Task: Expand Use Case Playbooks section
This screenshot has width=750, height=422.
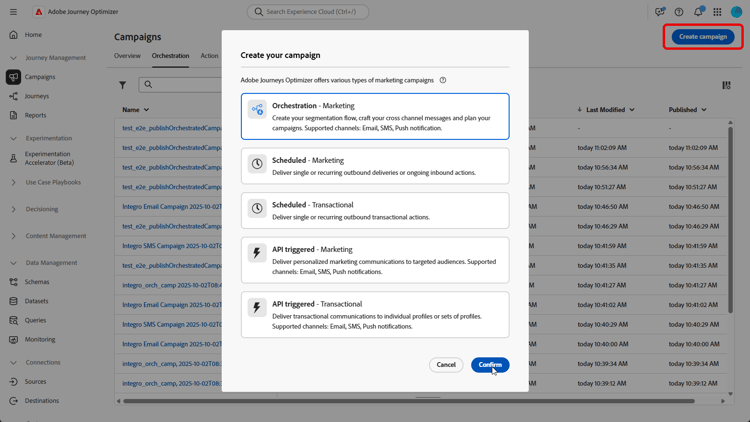Action: tap(13, 182)
